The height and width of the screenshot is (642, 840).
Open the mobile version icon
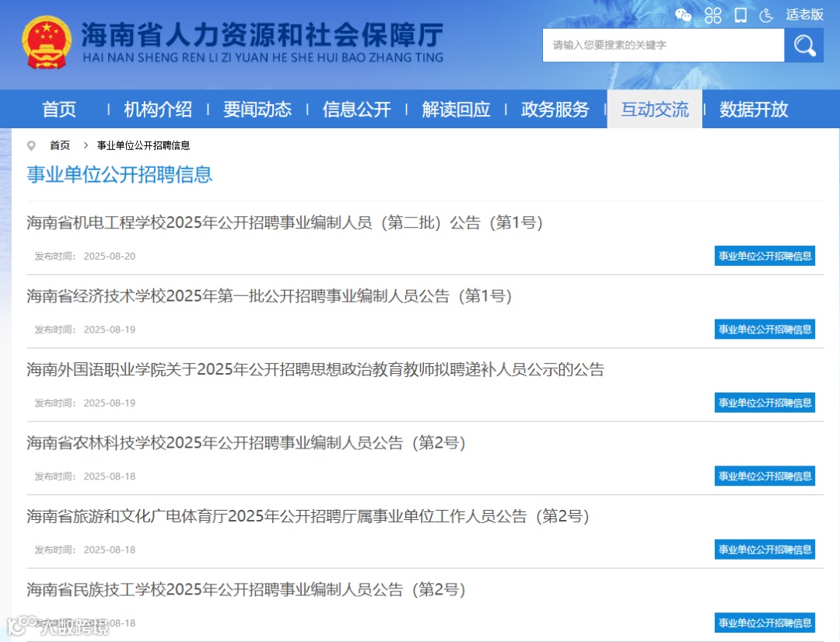pyautogui.click(x=740, y=15)
